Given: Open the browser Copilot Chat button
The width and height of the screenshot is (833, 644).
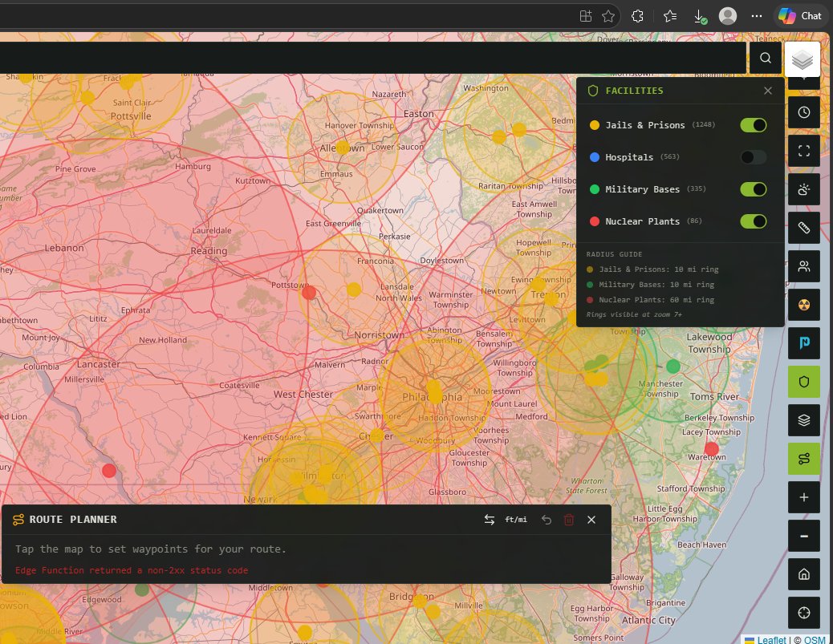Looking at the screenshot, I should tap(800, 16).
